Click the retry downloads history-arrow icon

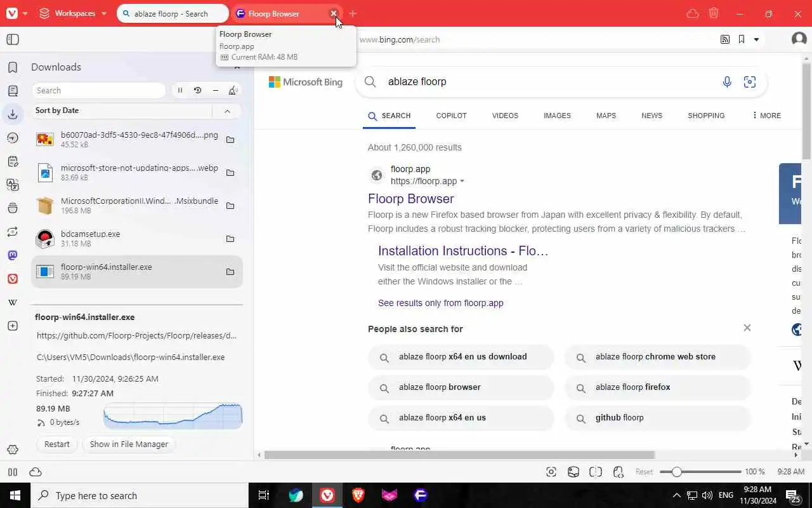(197, 90)
